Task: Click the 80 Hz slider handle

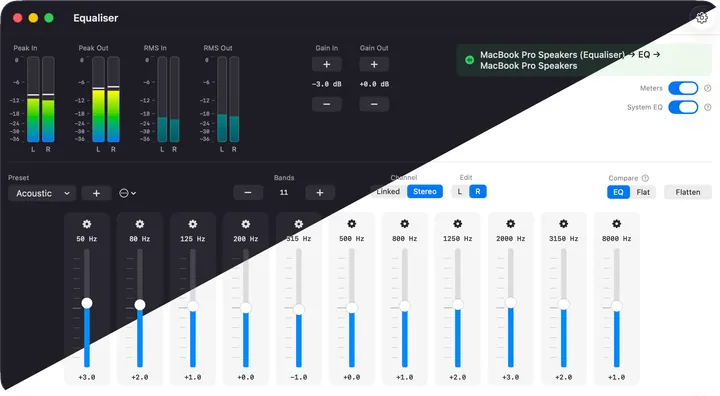Action: [140, 305]
